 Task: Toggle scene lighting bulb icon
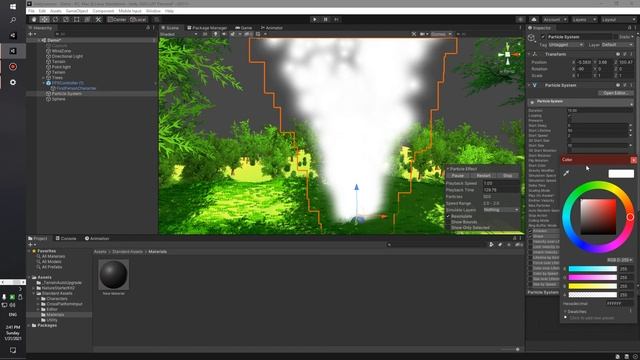pyautogui.click(x=215, y=34)
